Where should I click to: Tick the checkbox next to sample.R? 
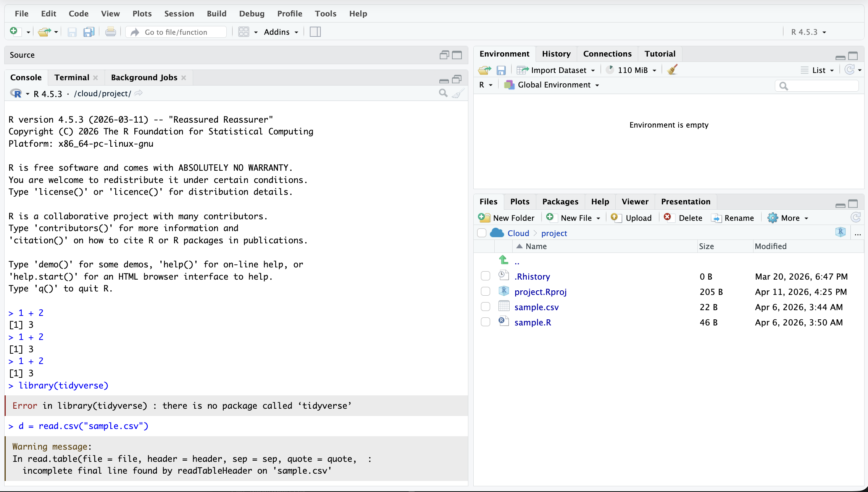[486, 322]
